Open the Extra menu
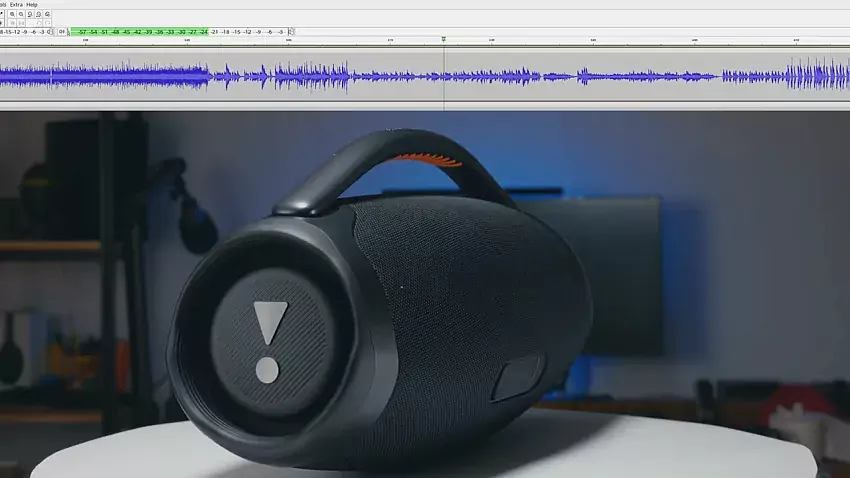This screenshot has height=478, width=850. coord(16,4)
